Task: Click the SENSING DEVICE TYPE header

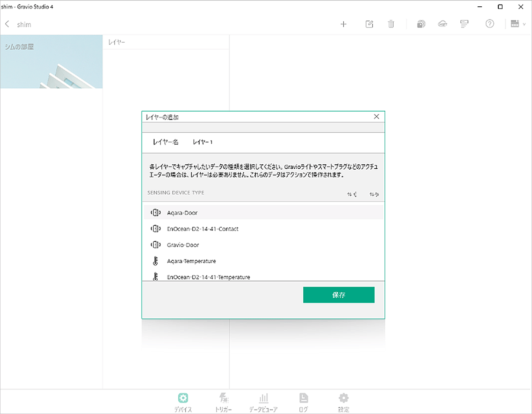Action: pyautogui.click(x=176, y=192)
